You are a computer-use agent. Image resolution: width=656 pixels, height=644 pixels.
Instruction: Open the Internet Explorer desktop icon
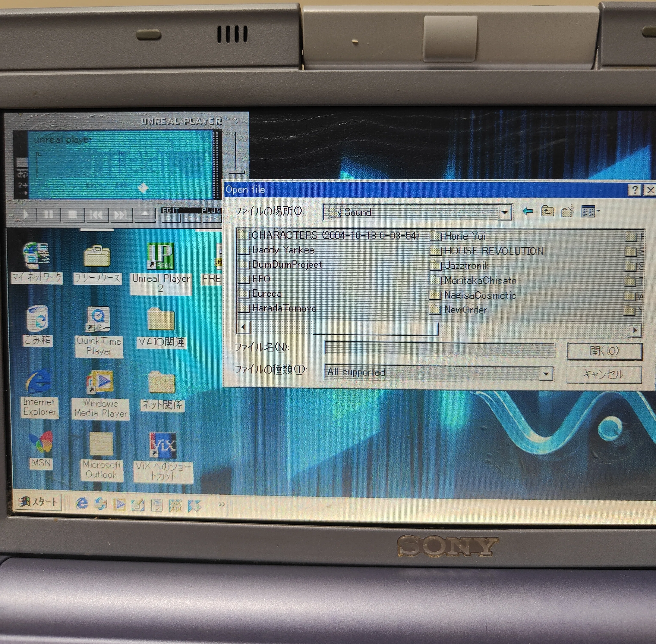(x=39, y=394)
